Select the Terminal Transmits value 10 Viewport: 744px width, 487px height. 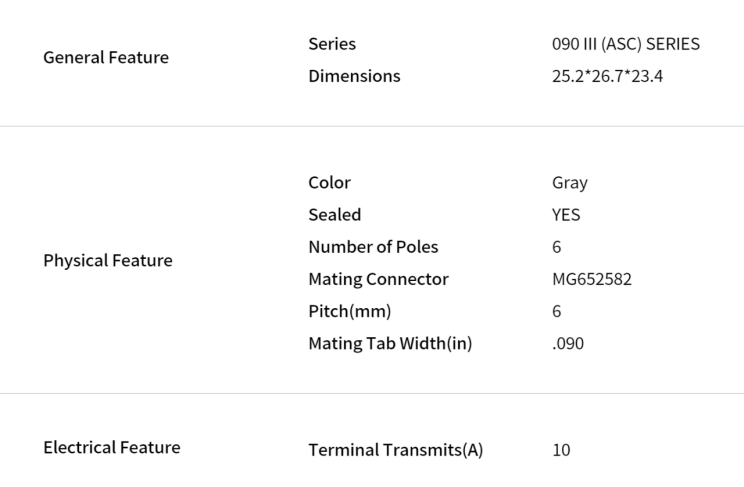tap(561, 450)
